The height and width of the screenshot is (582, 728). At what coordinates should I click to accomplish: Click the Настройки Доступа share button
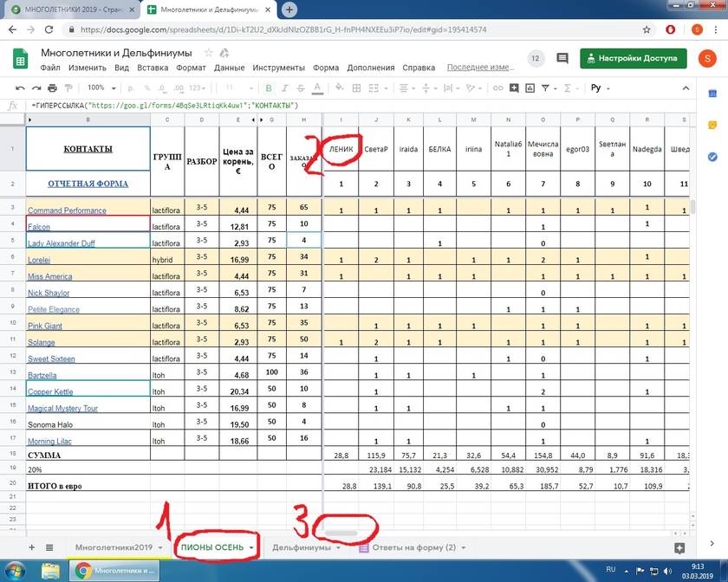633,59
